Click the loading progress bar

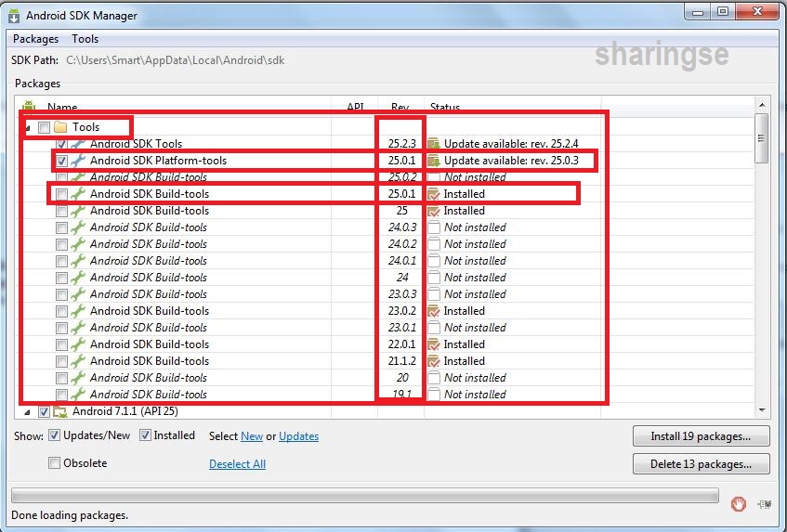(x=365, y=496)
